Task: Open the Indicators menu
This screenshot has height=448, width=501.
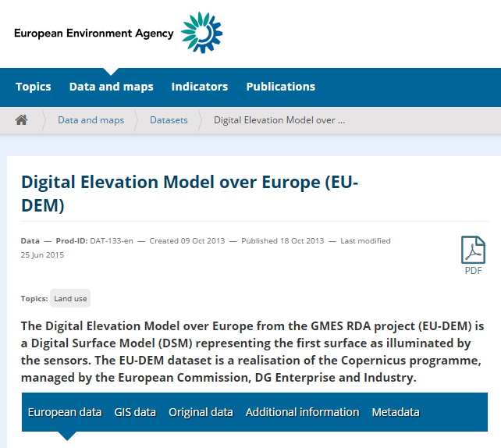Action: coord(200,87)
